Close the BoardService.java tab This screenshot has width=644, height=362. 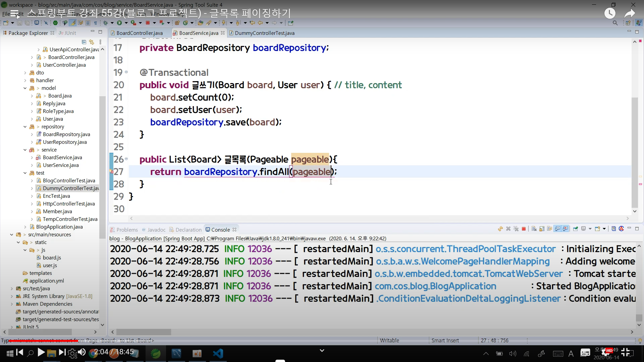coord(223,33)
